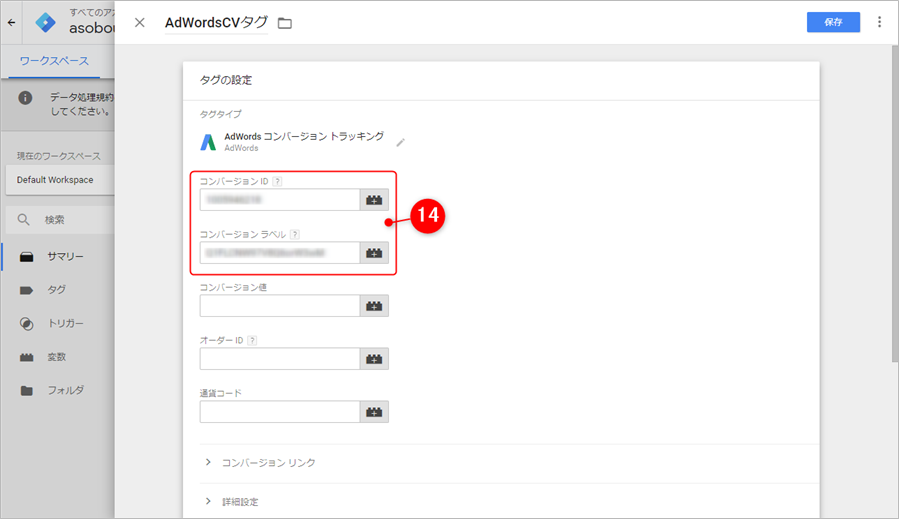
Task: Click the 変数 brick icon in sidebar
Action: tap(26, 357)
